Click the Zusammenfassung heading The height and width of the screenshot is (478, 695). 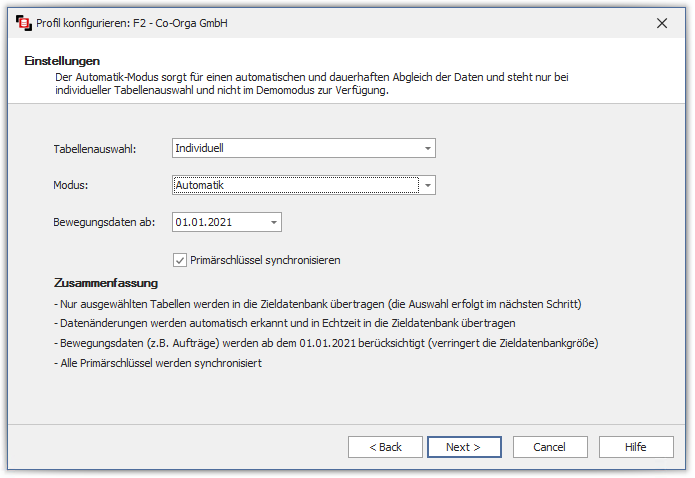coord(105,283)
